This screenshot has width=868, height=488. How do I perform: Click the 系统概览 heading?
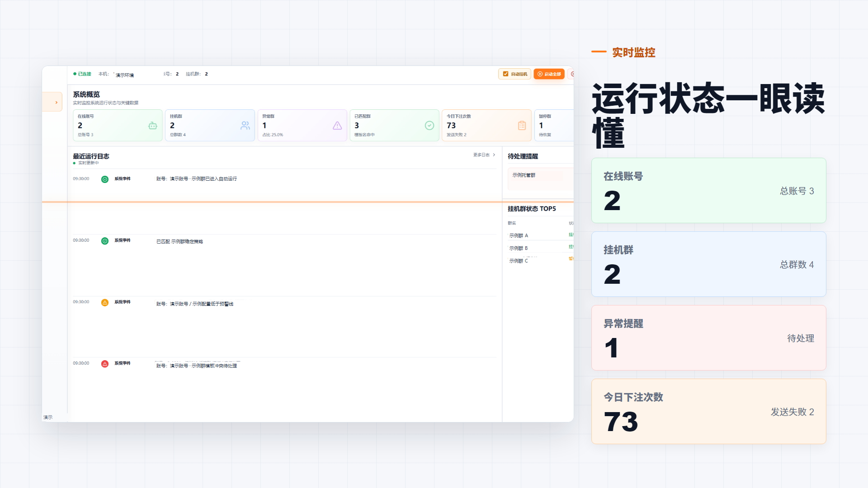click(x=86, y=94)
